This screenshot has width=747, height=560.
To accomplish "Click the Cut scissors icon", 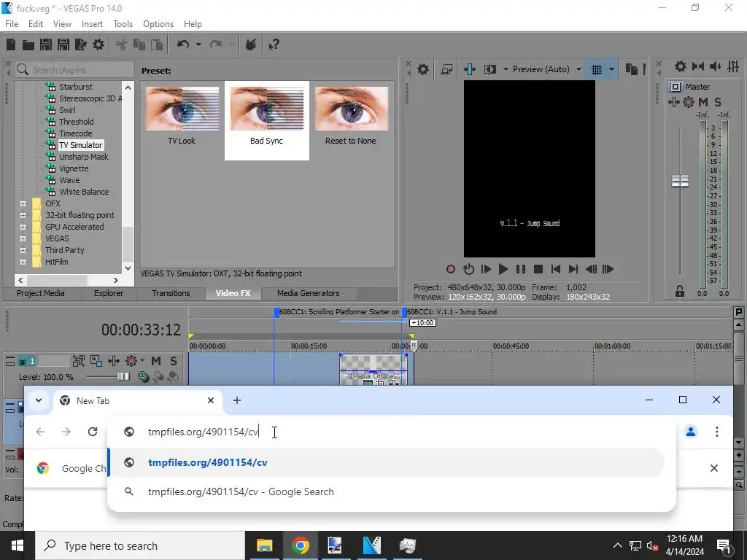I will (122, 44).
